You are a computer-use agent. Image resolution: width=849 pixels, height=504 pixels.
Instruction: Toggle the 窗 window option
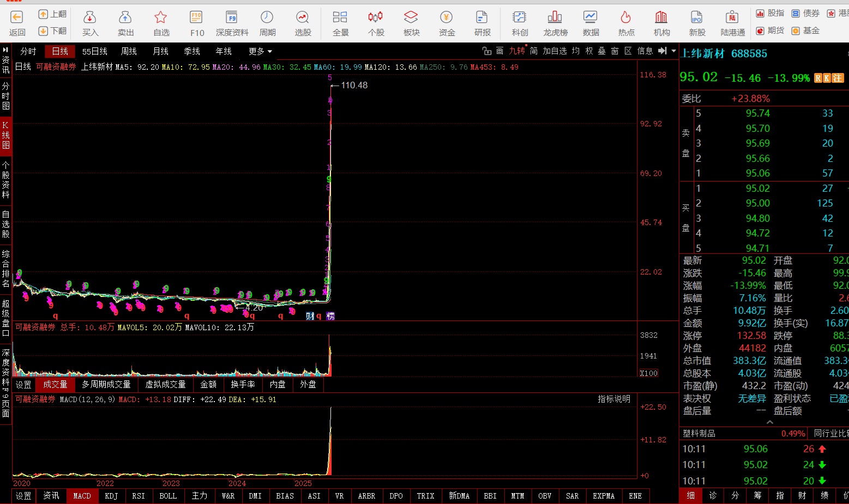click(x=615, y=51)
